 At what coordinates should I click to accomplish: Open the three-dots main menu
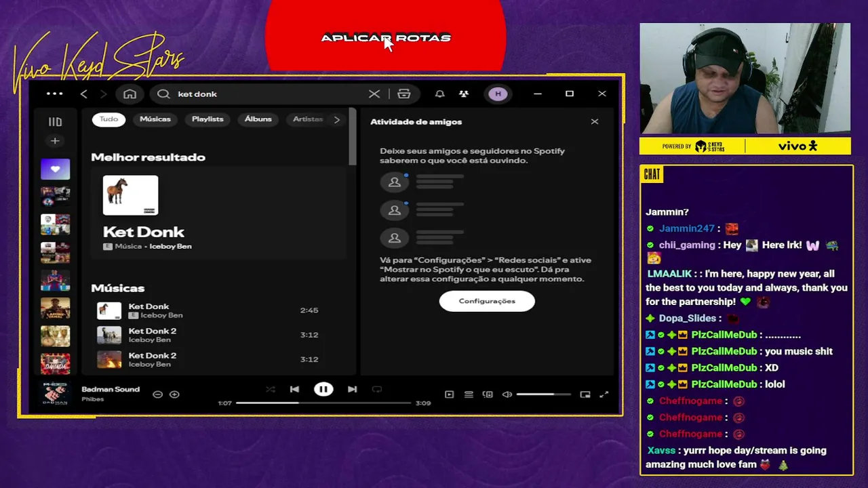[x=54, y=94]
